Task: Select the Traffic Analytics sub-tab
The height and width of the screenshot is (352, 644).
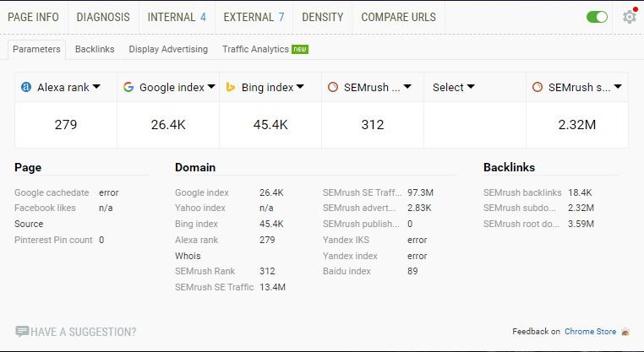Action: tap(255, 49)
